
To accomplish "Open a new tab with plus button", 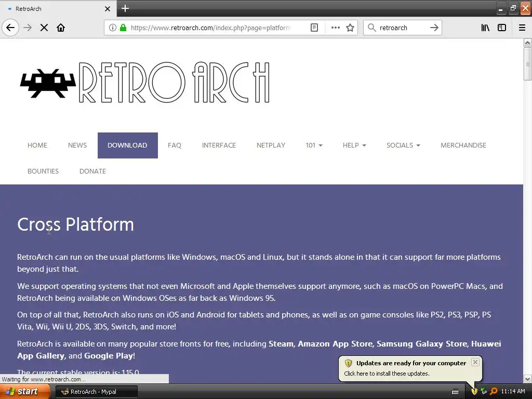I will [x=125, y=8].
